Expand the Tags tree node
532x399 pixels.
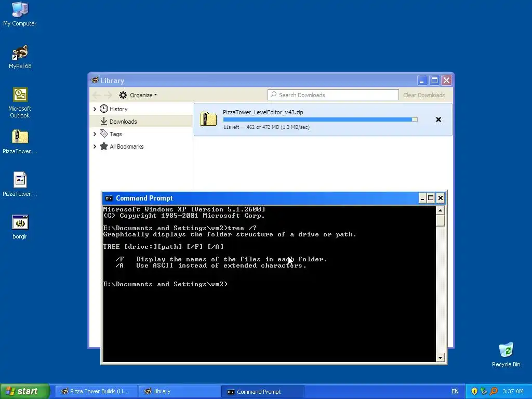95,134
